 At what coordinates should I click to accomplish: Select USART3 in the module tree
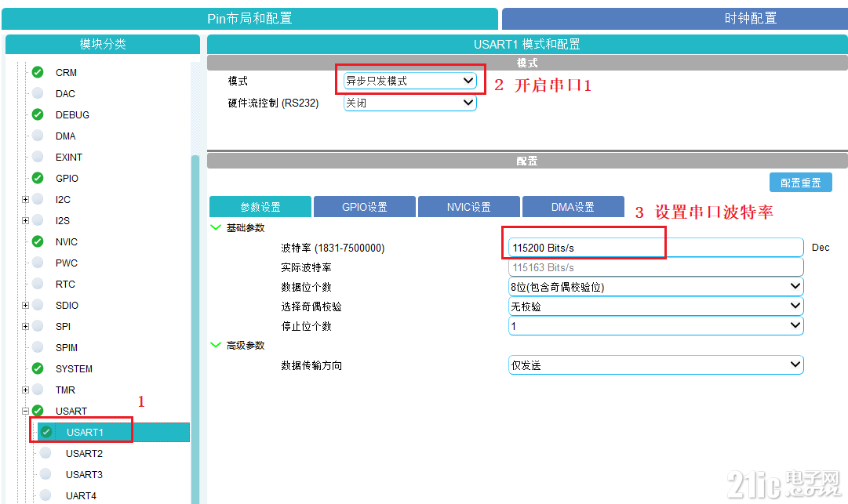[84, 474]
